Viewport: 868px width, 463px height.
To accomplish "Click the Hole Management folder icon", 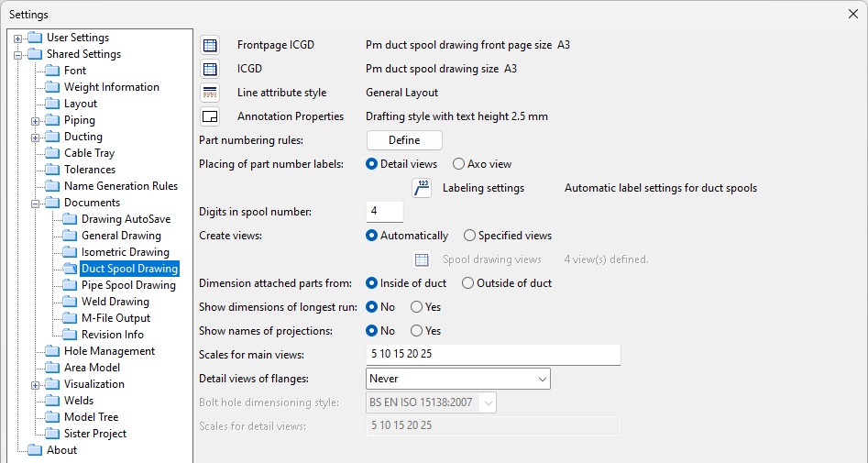I will [52, 351].
